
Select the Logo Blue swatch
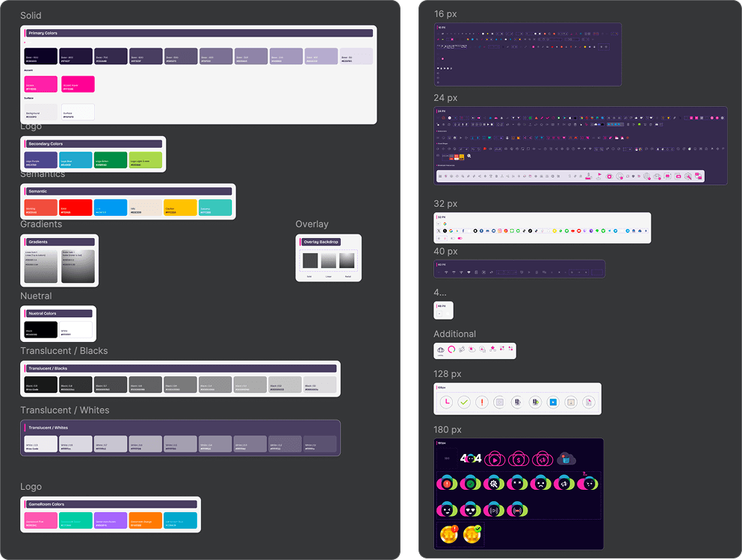click(x=75, y=160)
